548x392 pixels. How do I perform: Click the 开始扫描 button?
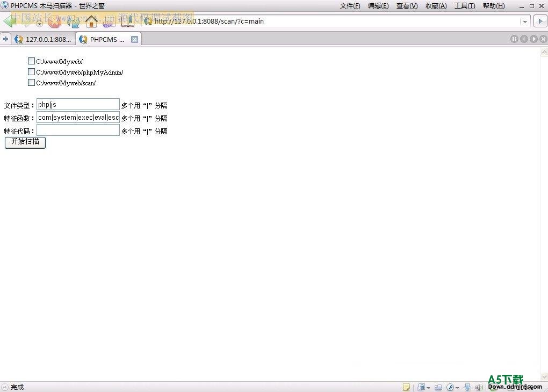25,142
